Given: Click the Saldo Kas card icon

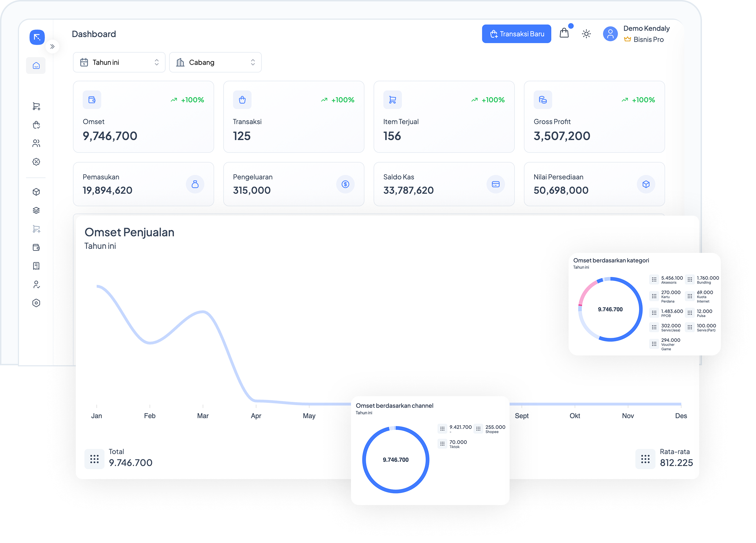Looking at the screenshot, I should coord(496,184).
